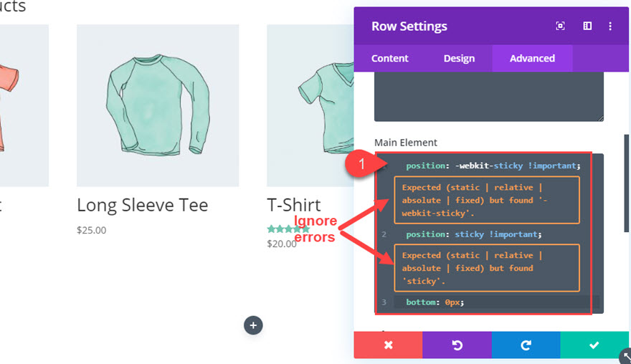Click the '-webkit-sticky' error message box
This screenshot has width=631, height=364.
coord(487,200)
